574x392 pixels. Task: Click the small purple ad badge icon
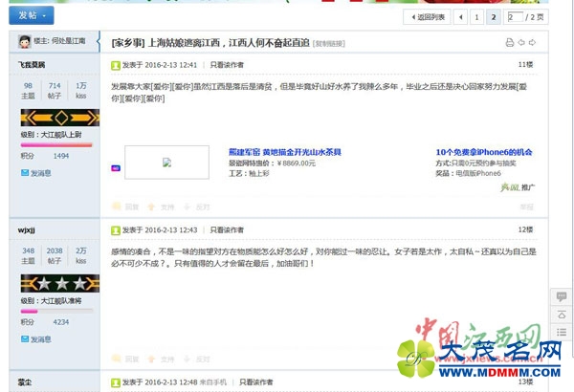(x=116, y=168)
